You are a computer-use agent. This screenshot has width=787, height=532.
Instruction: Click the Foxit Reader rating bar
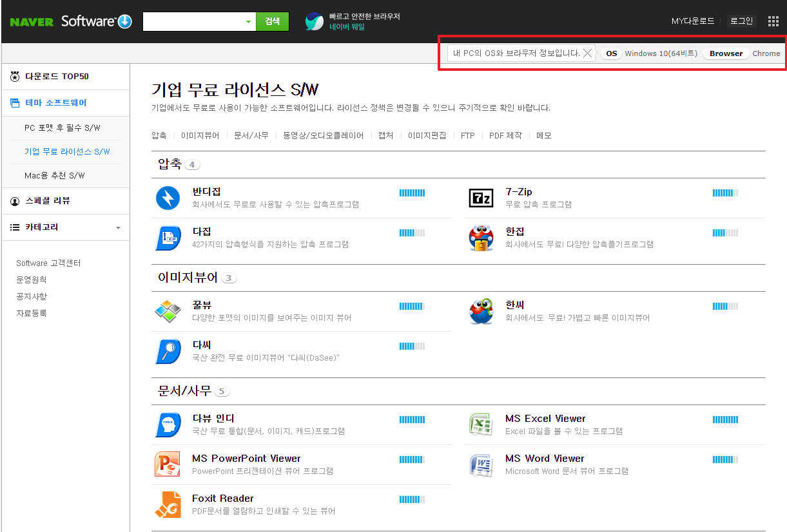click(412, 499)
